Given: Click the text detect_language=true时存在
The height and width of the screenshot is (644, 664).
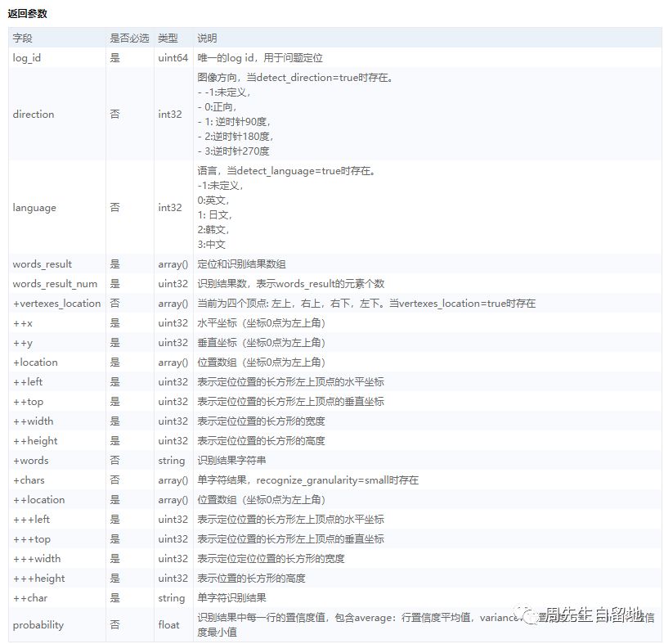Looking at the screenshot, I should (x=306, y=171).
